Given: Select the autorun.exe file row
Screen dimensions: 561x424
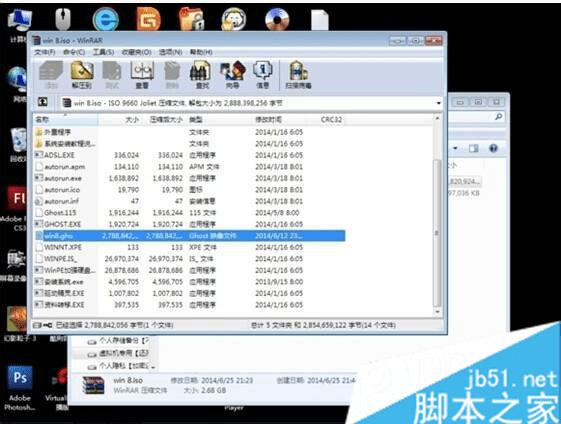Looking at the screenshot, I should [190, 178].
